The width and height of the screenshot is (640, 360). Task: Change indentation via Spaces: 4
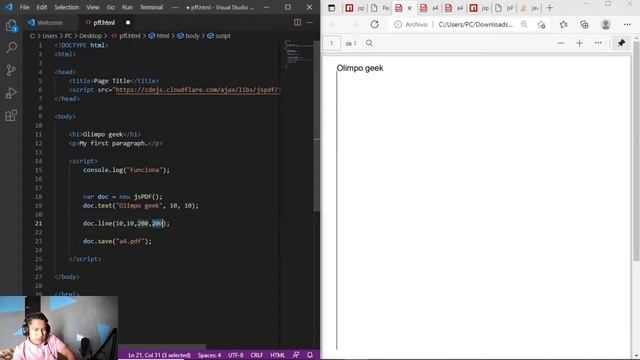pos(209,355)
